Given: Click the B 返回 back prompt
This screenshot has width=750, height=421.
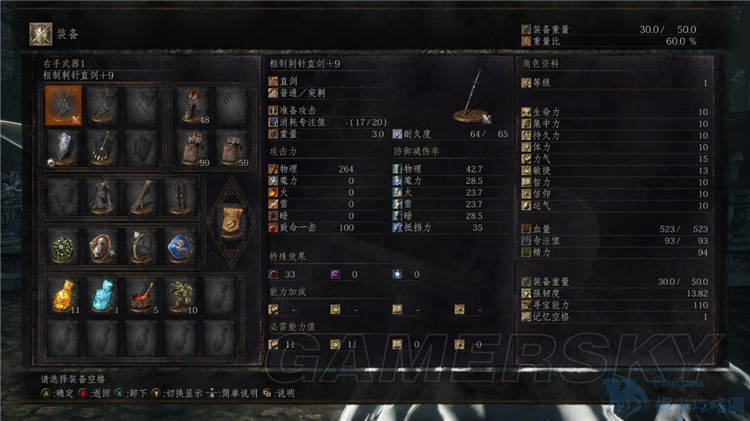Looking at the screenshot, I should point(94,393).
